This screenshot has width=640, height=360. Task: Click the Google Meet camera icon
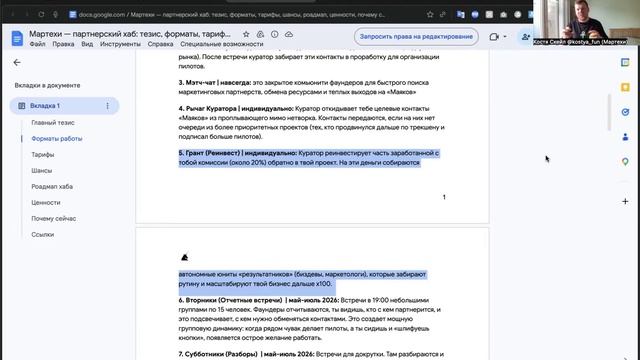(x=494, y=37)
